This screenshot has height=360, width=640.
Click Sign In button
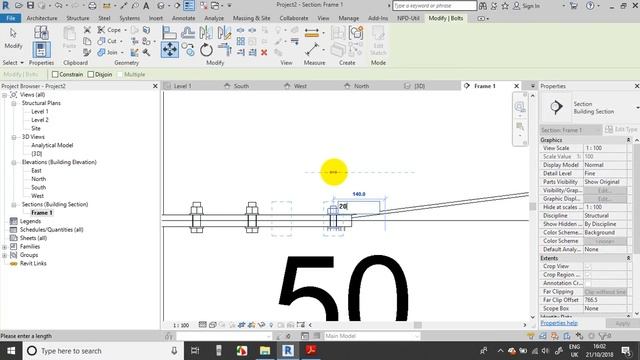(x=526, y=6)
